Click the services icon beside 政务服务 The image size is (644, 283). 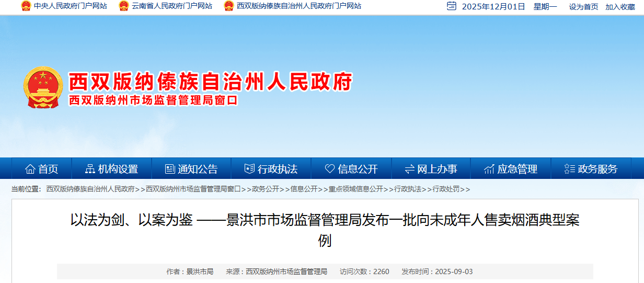[570, 169]
